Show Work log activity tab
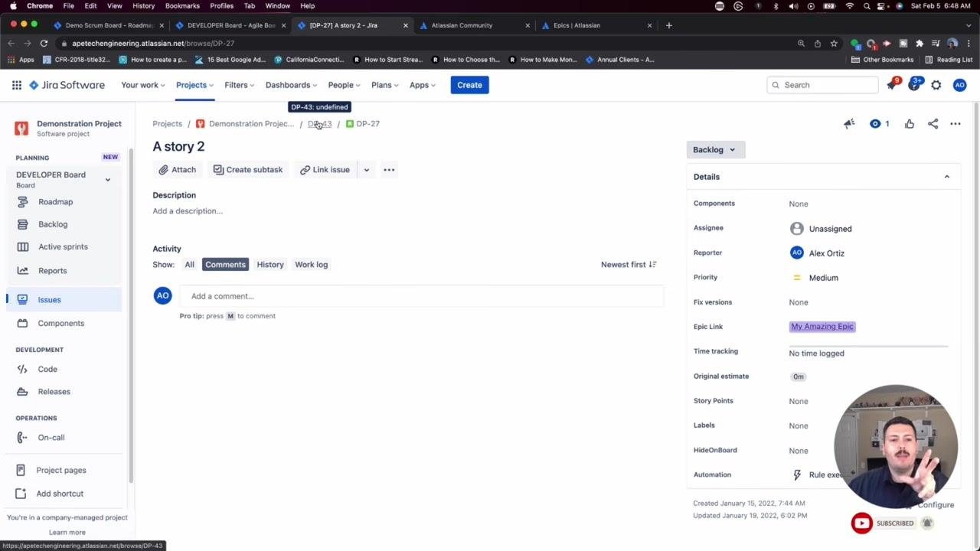The height and width of the screenshot is (551, 980). click(x=312, y=265)
